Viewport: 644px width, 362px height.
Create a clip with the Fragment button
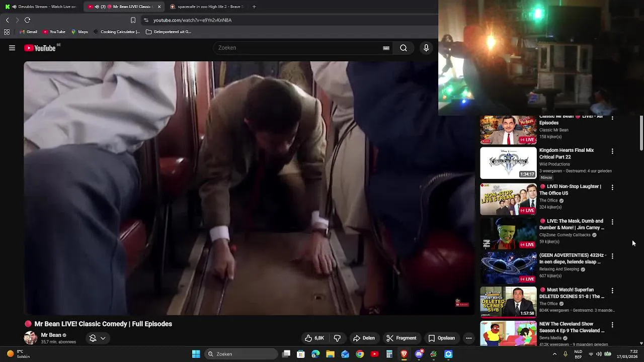[401, 338]
